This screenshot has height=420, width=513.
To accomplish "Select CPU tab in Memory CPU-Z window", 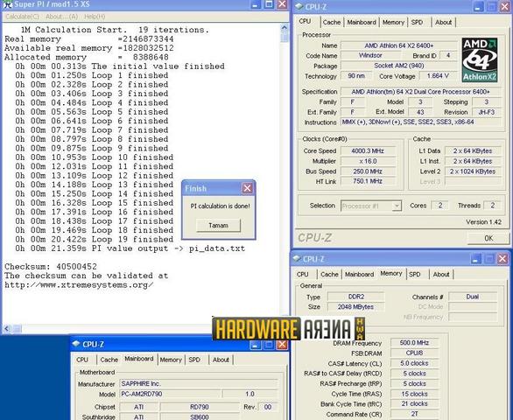I will point(303,275).
